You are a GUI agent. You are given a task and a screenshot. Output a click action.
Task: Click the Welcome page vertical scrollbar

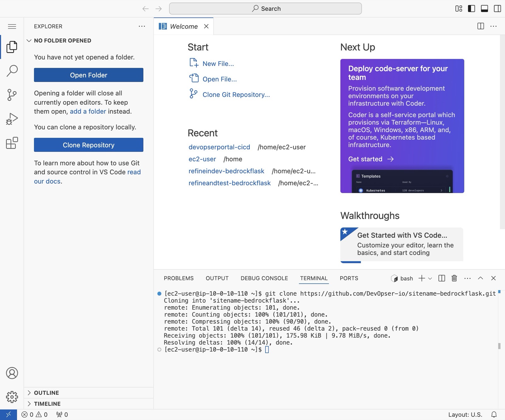502,132
